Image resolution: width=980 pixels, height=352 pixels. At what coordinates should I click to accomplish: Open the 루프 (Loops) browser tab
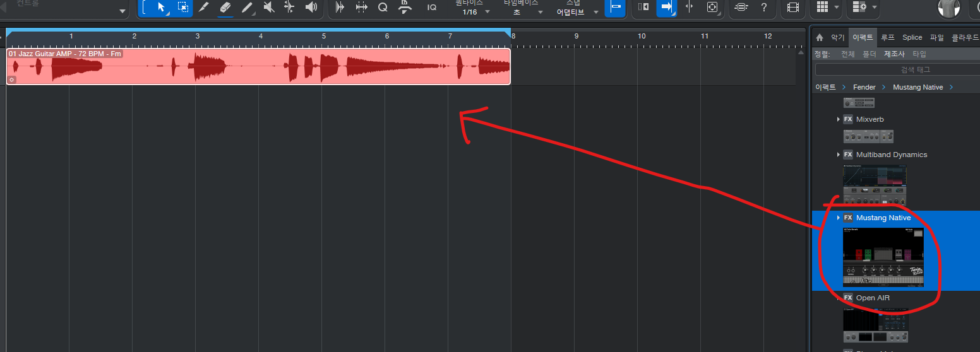click(x=888, y=37)
